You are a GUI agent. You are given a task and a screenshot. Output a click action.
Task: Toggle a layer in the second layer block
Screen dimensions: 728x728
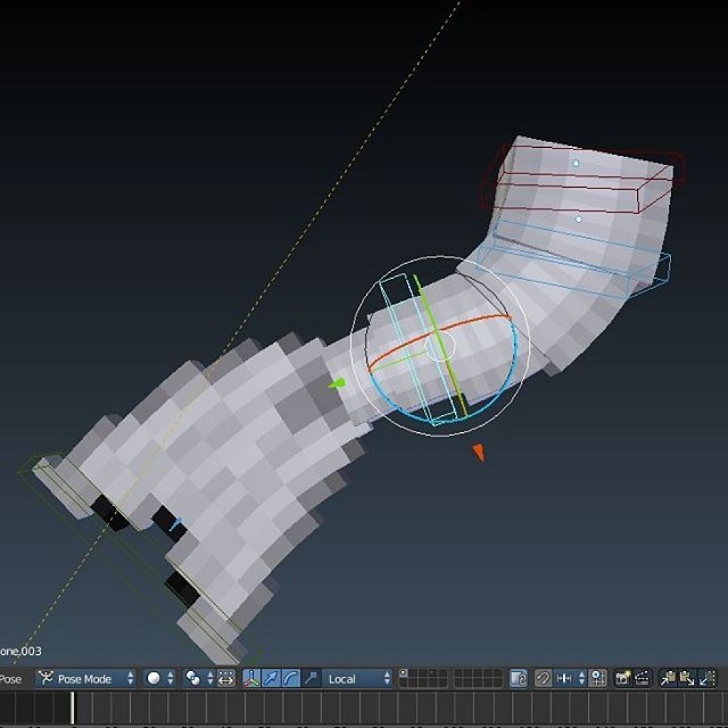point(462,674)
